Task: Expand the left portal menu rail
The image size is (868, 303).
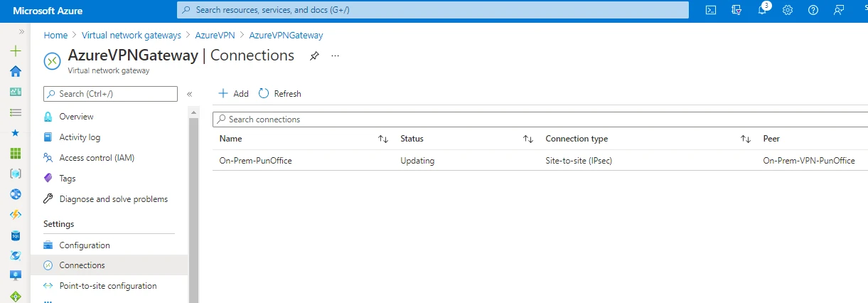Action: tap(21, 32)
